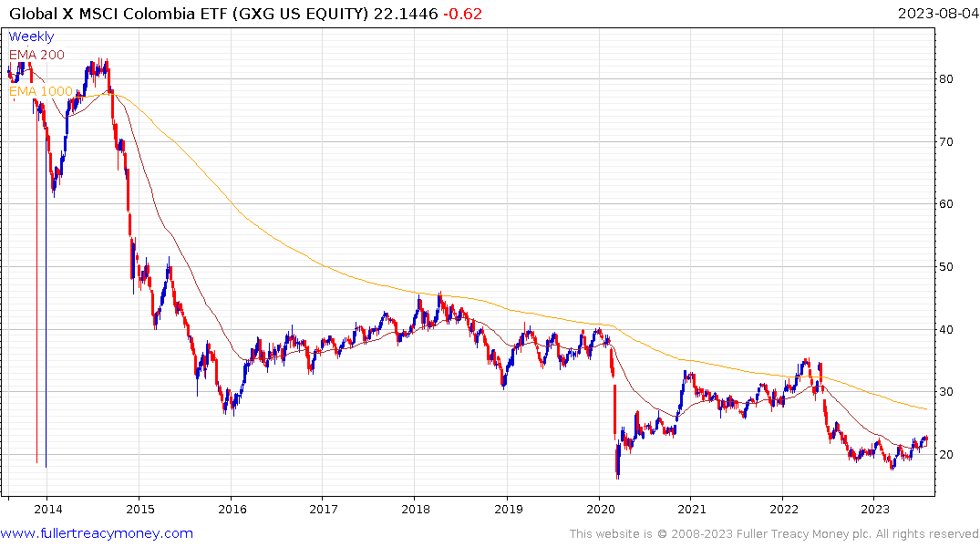This screenshot has height=547, width=980.
Task: Click the 70 price axis label
Action: (945, 142)
